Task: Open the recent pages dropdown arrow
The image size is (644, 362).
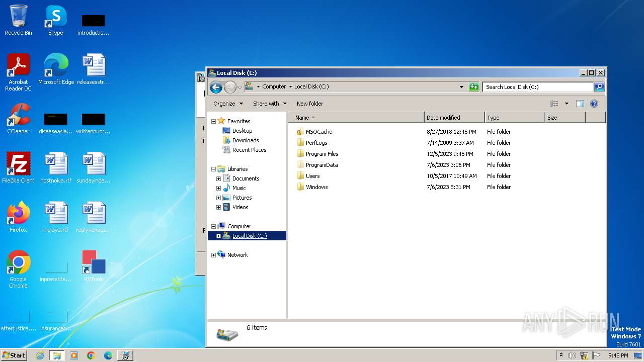Action: (239, 87)
